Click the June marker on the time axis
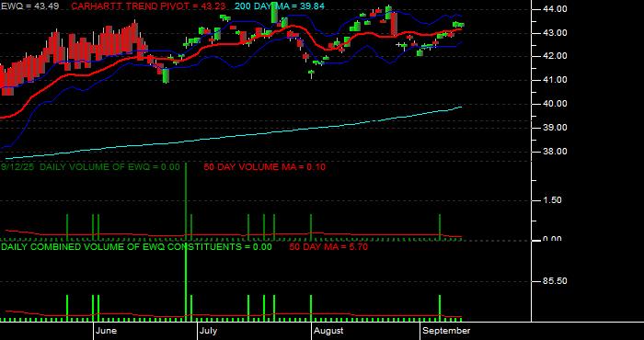This screenshot has width=644, height=340. pyautogui.click(x=108, y=331)
